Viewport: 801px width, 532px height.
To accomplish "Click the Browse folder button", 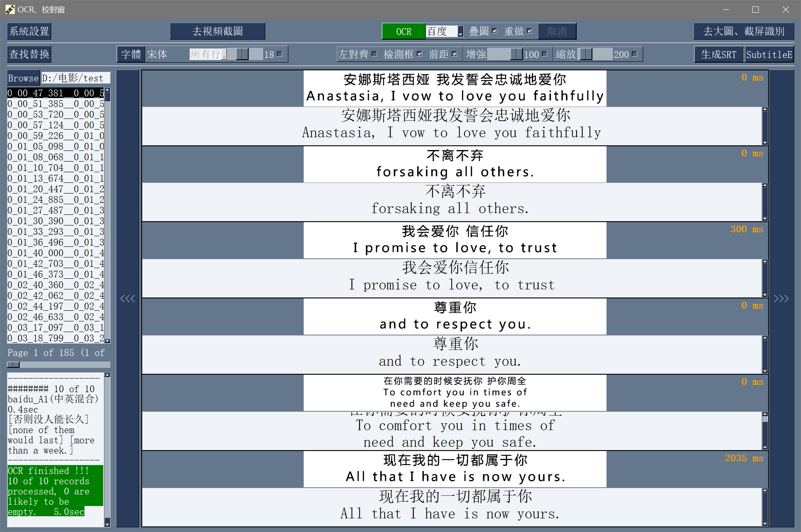I will click(x=23, y=78).
